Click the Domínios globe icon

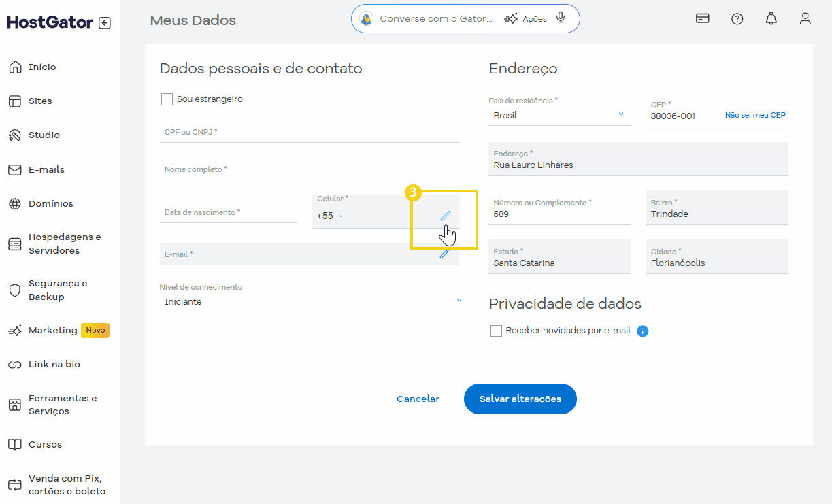pyautogui.click(x=15, y=204)
